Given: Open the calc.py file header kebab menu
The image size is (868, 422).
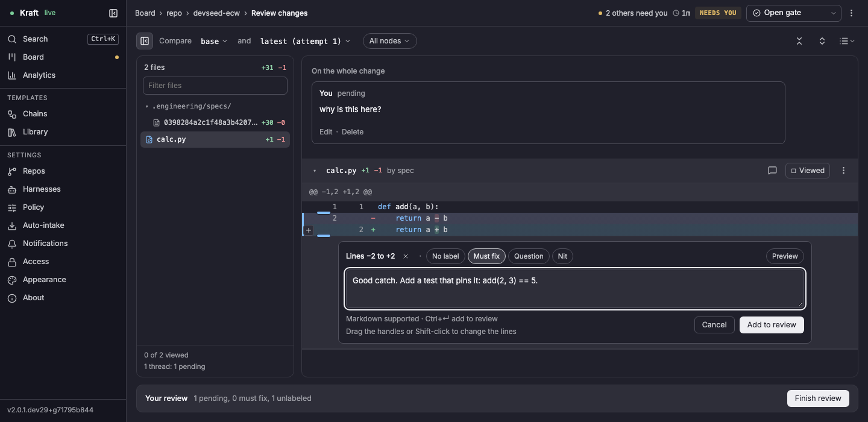Looking at the screenshot, I should point(844,171).
